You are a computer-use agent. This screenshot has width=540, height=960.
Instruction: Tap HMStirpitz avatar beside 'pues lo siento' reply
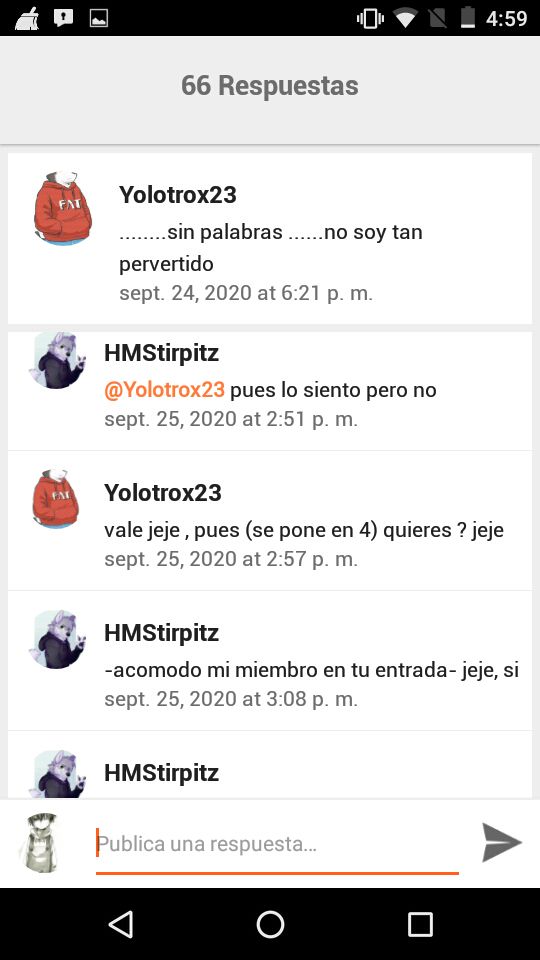(x=58, y=360)
